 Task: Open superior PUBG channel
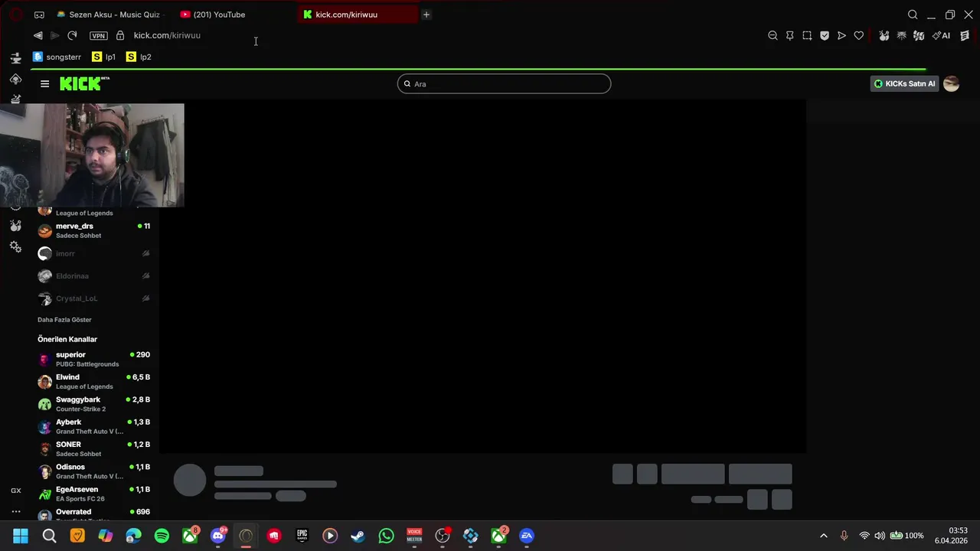94,359
